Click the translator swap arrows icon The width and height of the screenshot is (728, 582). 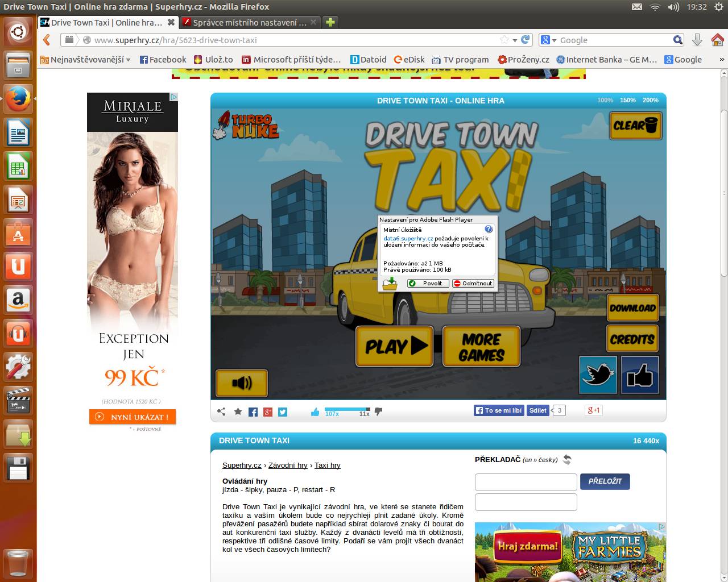point(567,460)
